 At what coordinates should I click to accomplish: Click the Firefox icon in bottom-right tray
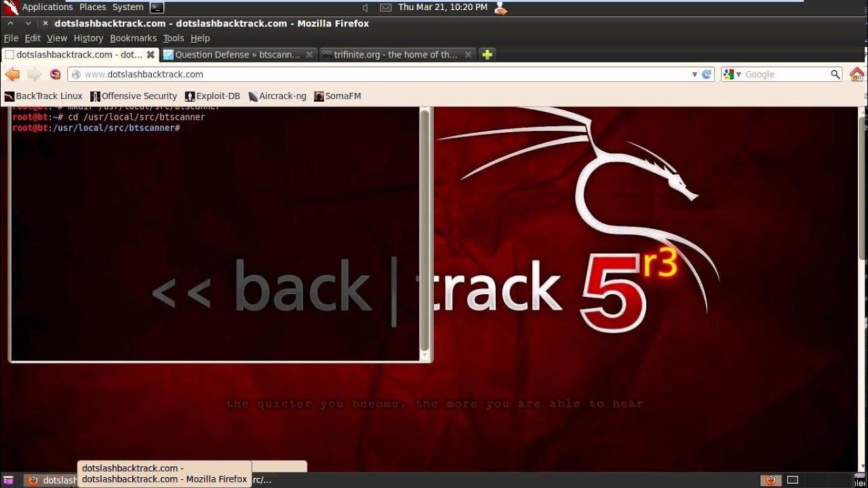tap(770, 481)
